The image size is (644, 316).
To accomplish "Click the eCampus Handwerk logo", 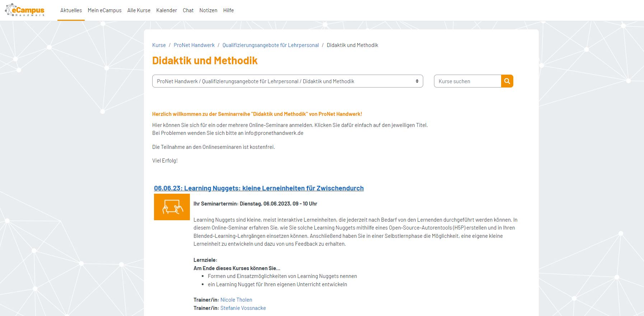I will tap(25, 10).
